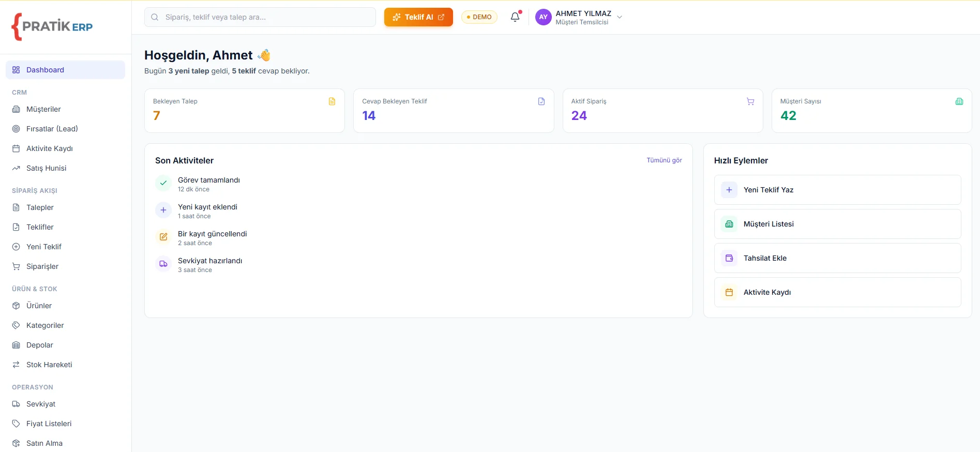Click the plus icon in Yeni Teklif Yaz
The image size is (980, 452).
point(729,190)
